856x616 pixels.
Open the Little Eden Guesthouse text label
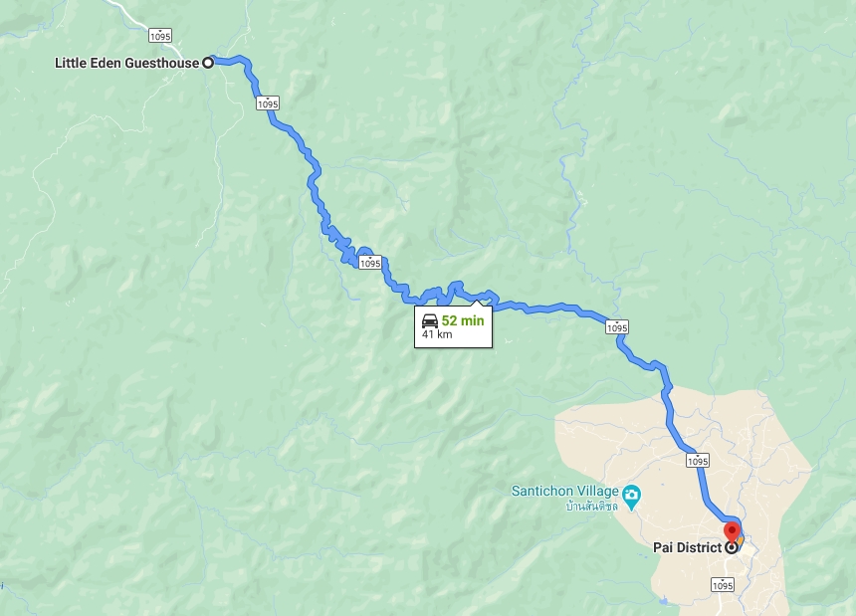126,63
